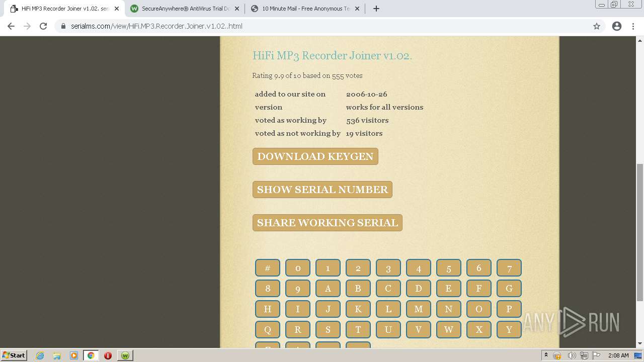Browse serials starting with letter C
The width and height of the screenshot is (644, 362).
pyautogui.click(x=388, y=289)
